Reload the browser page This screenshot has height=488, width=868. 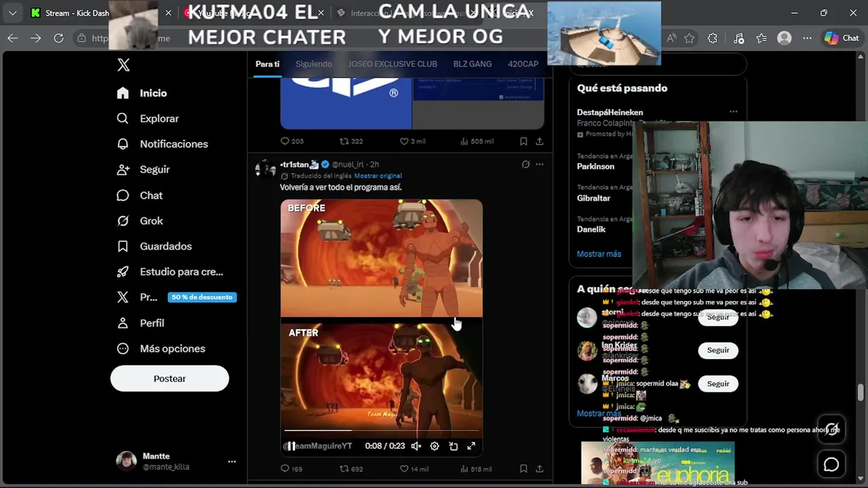(x=59, y=39)
